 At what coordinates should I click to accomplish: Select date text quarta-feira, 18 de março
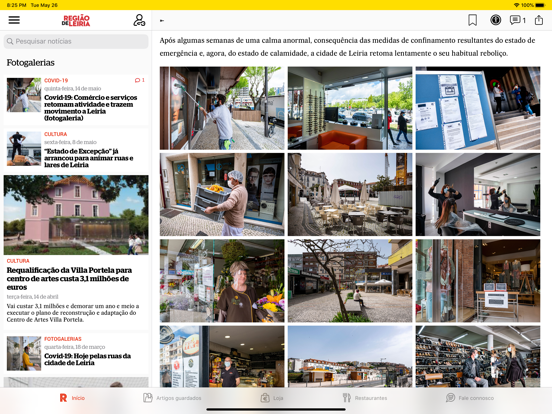[74, 347]
